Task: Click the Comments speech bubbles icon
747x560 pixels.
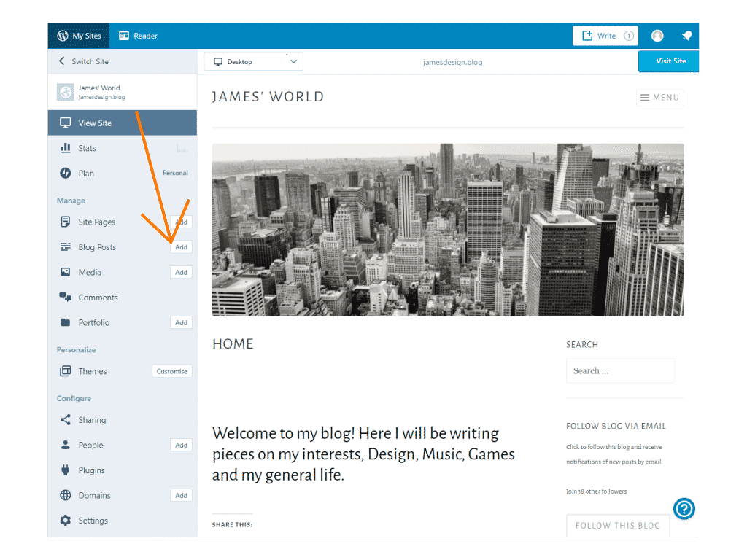Action: coord(65,297)
